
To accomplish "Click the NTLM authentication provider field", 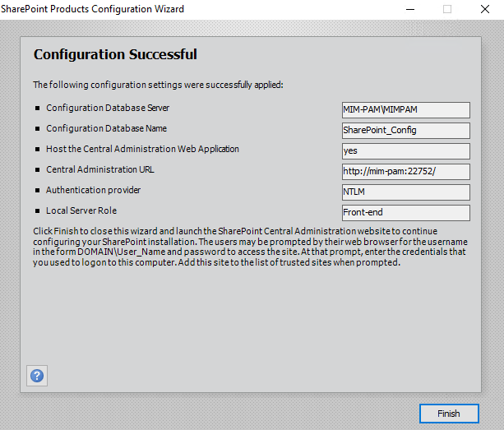I will [405, 192].
